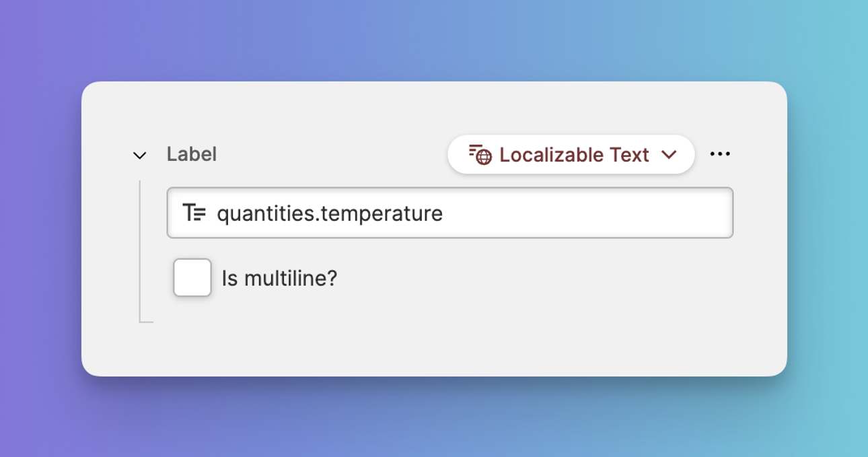Enable the Is multiline checkbox

tap(192, 277)
